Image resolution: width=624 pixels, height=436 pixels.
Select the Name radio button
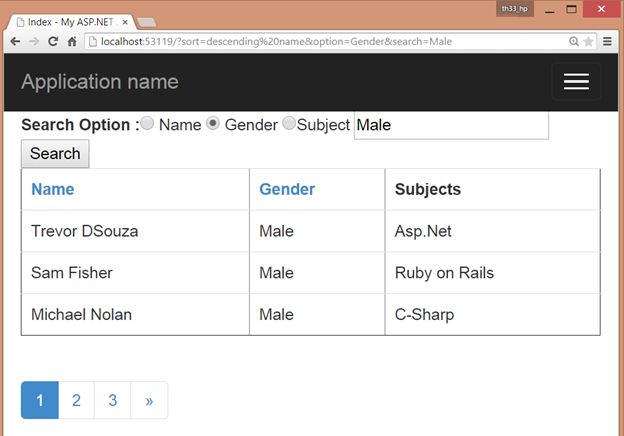point(147,124)
